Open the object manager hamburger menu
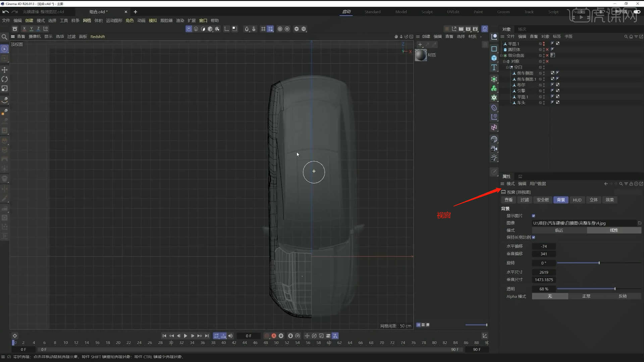The image size is (644, 362). point(502,37)
